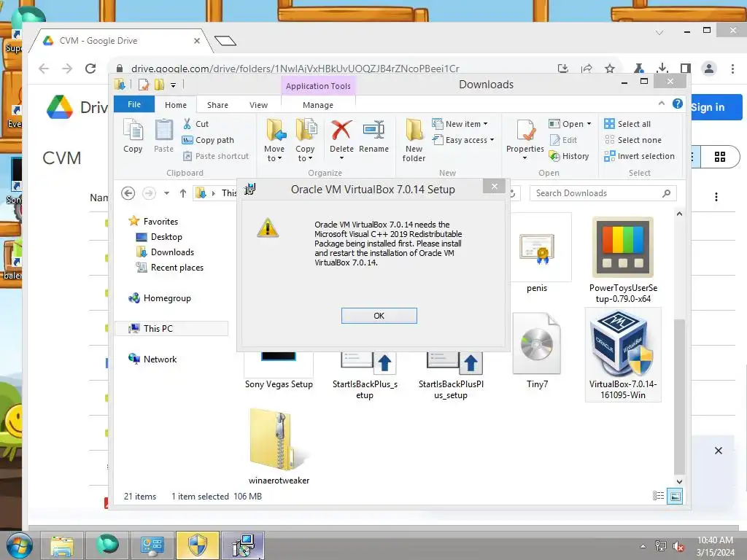The image size is (747, 560).
Task: Click Select all in the ribbon
Action: 627,124
